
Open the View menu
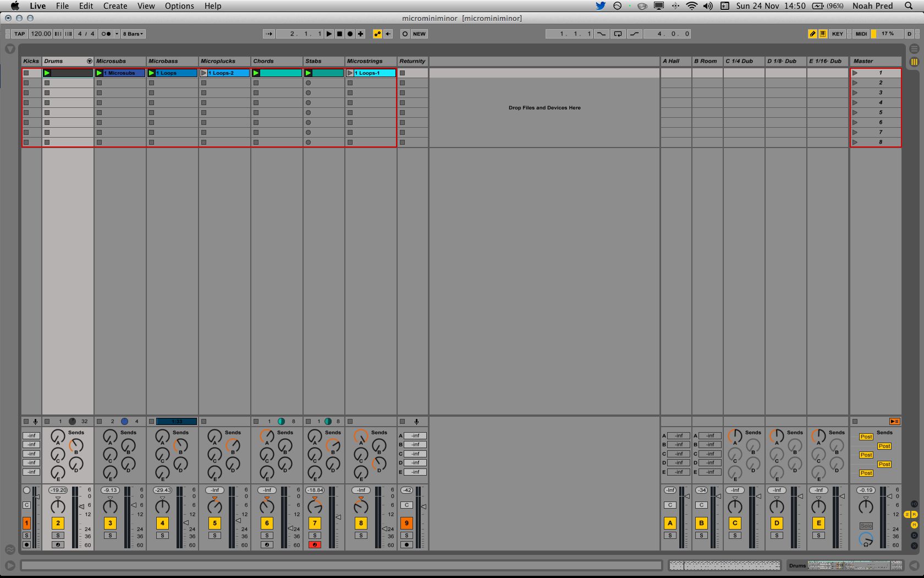click(x=146, y=6)
